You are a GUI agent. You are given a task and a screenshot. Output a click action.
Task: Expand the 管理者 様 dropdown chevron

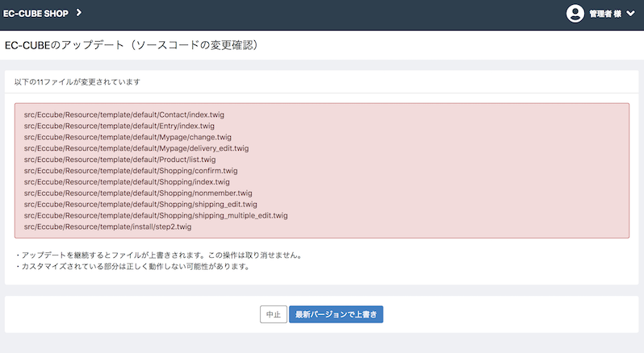[630, 14]
